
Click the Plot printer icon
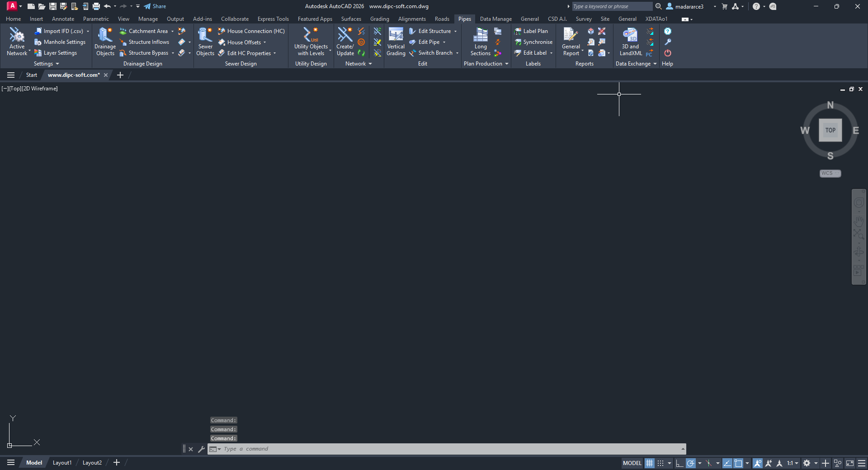click(x=96, y=6)
